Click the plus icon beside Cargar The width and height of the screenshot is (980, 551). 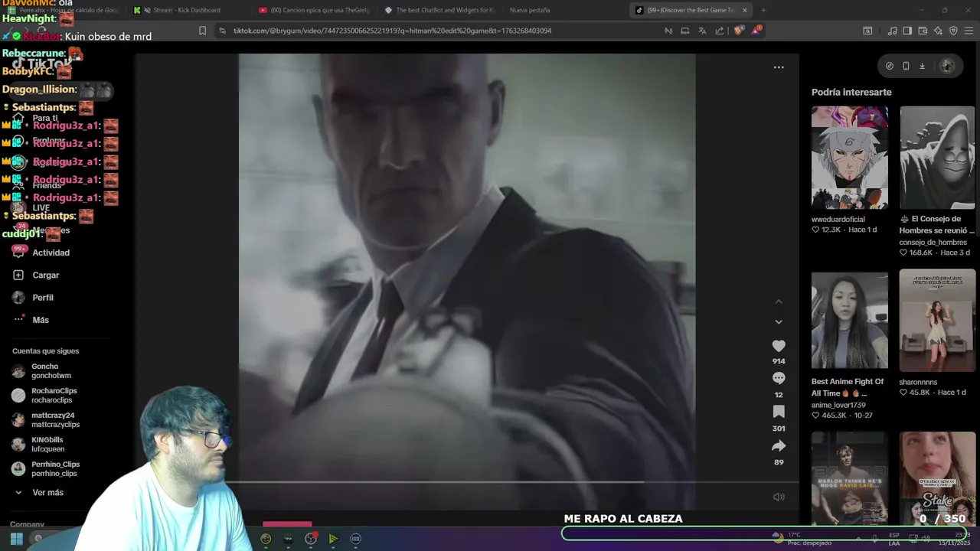pos(18,275)
